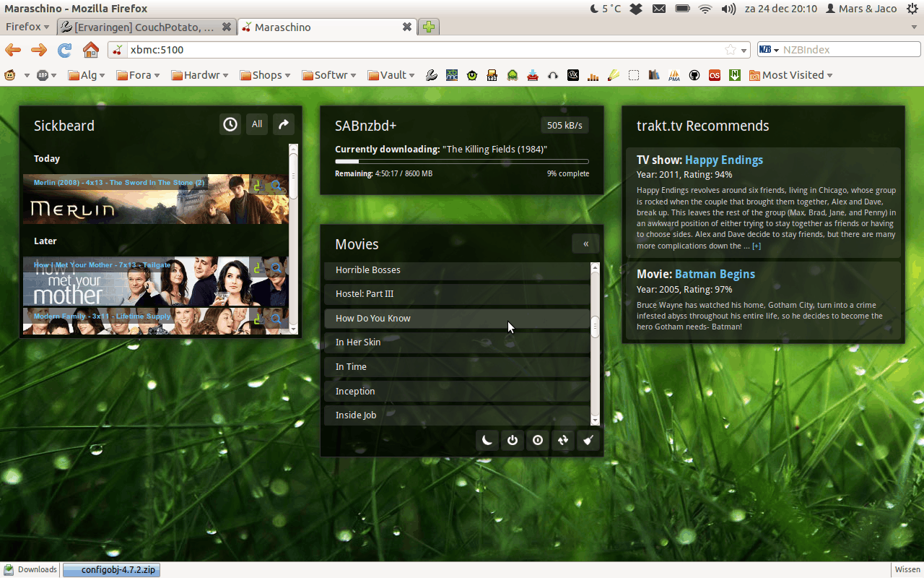924x578 pixels.
Task: Focus the xbmc:5100 address bar
Action: [427, 50]
